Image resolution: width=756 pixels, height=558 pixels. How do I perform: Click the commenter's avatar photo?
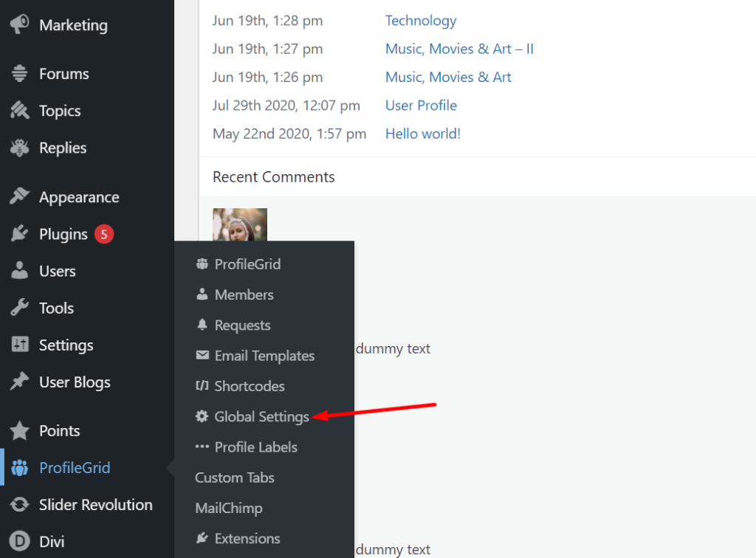[240, 225]
